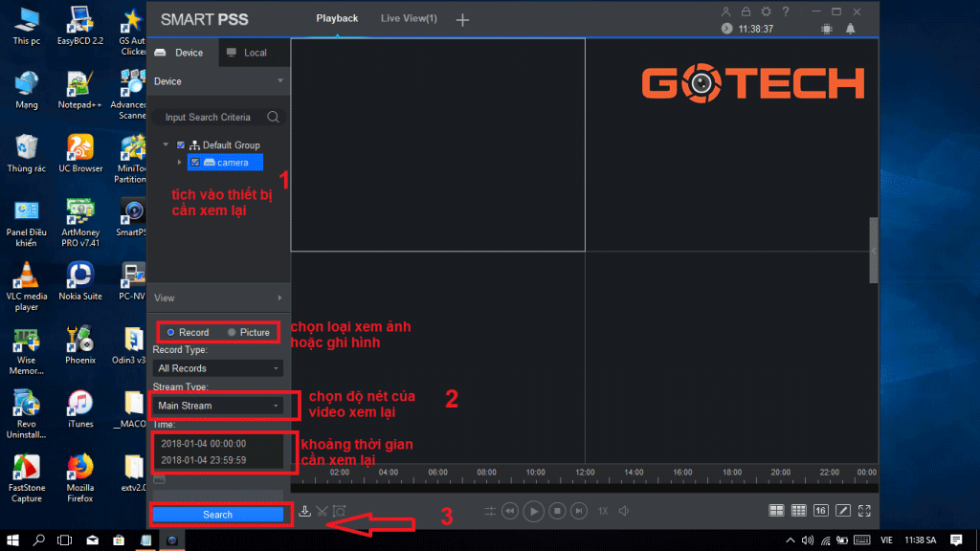
Task: Open the All Records record type dropdown
Action: point(217,367)
